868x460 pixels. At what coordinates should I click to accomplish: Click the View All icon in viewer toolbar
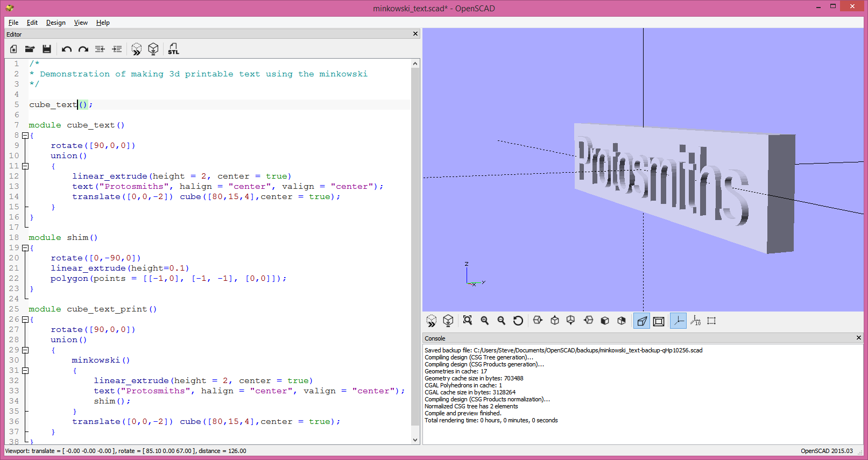(x=468, y=321)
